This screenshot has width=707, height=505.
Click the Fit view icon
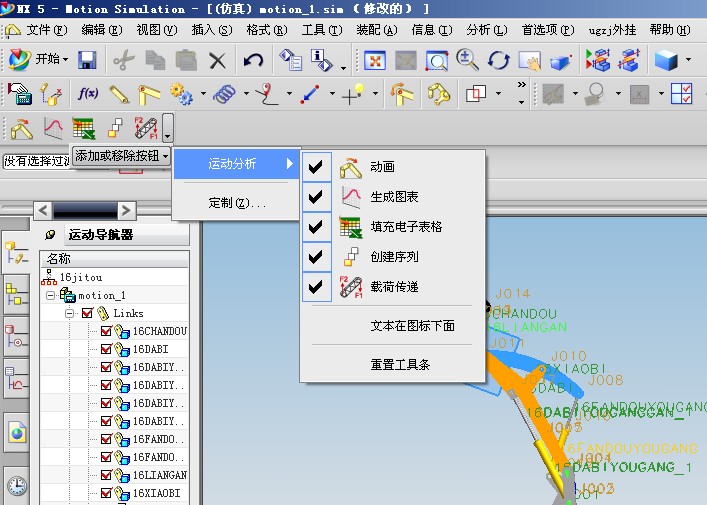pyautogui.click(x=375, y=60)
